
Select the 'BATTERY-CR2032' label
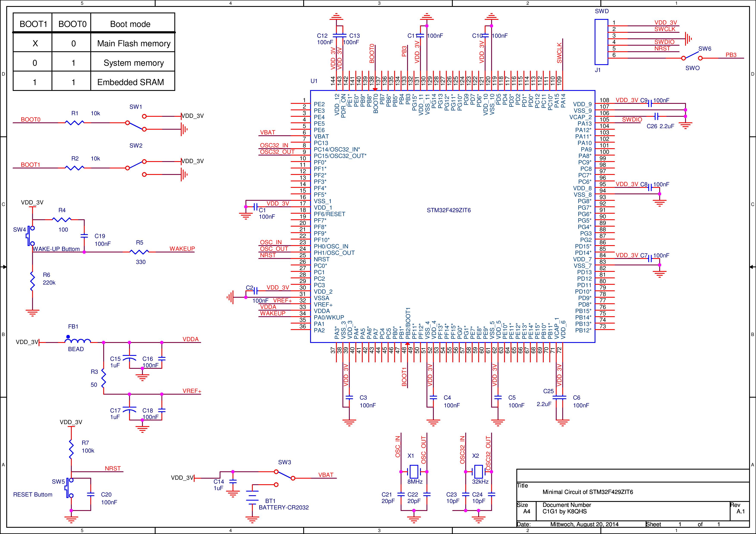(284, 507)
